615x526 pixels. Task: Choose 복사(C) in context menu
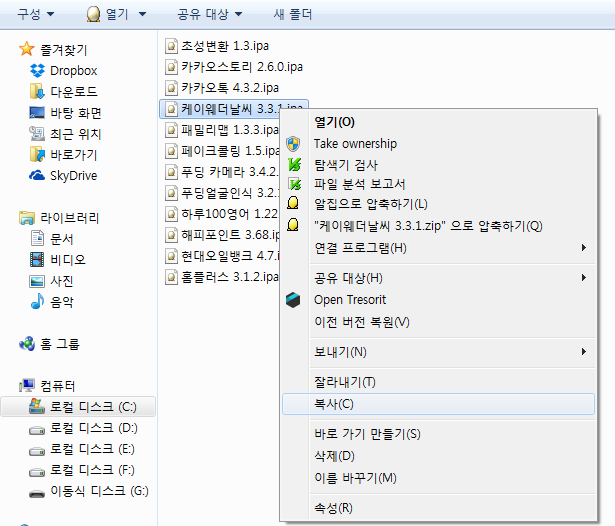[438, 404]
